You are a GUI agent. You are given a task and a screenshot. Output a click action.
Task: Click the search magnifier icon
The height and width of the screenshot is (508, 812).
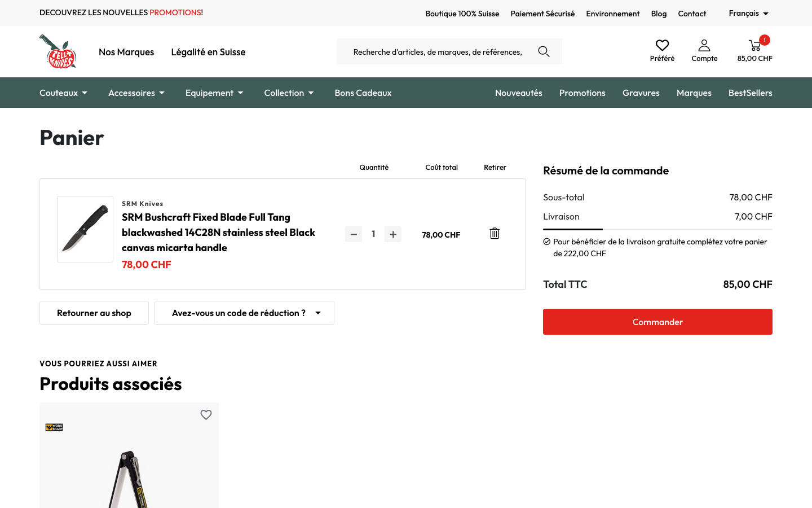[x=544, y=51]
